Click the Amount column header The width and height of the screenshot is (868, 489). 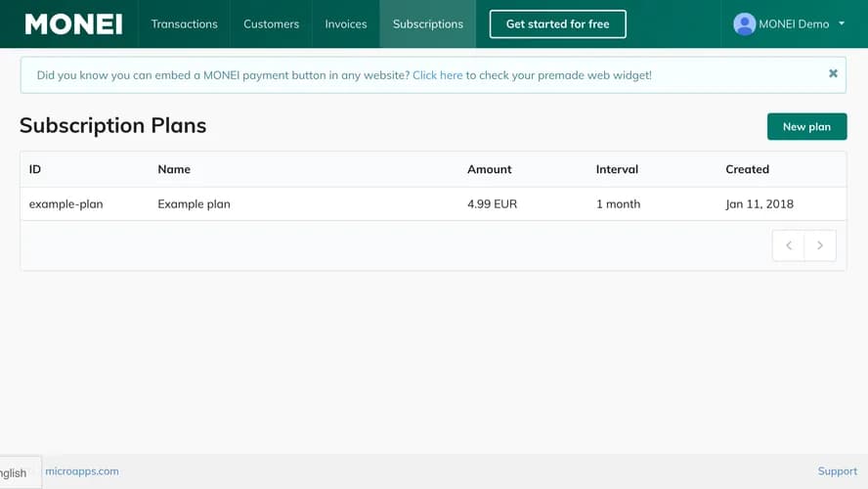point(490,169)
